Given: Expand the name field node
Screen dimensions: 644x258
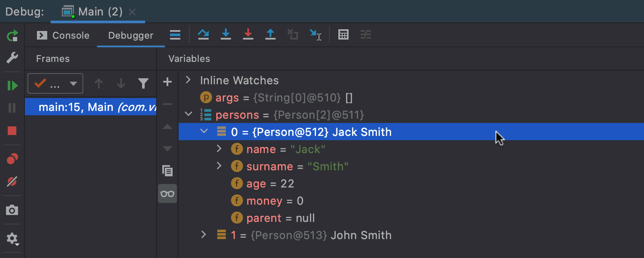Looking at the screenshot, I should (219, 149).
